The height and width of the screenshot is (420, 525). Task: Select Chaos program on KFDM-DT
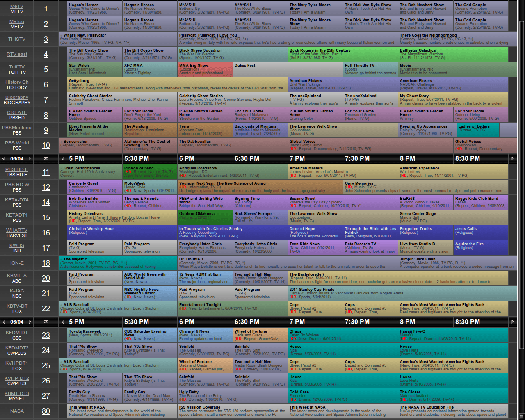pos(343,335)
